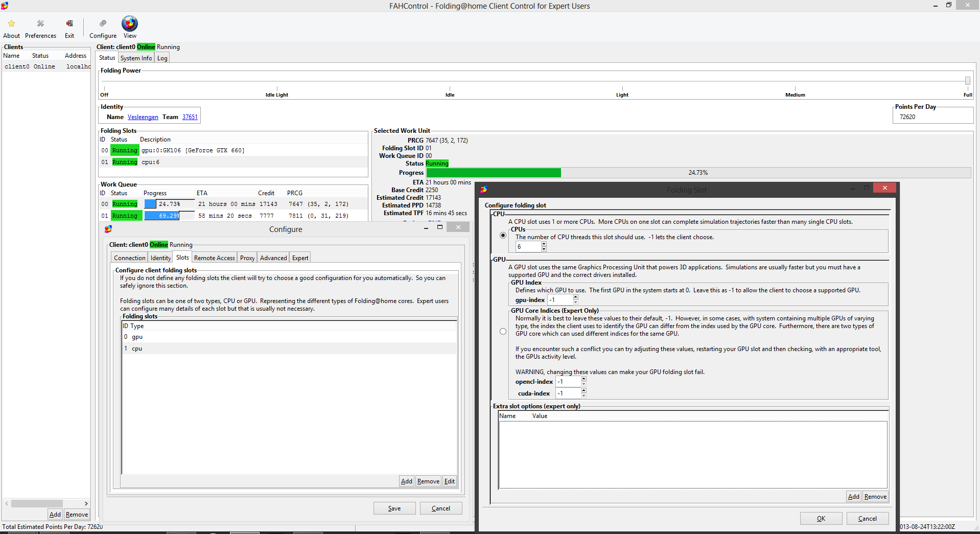Select work queue row 00 with 24.73%

(234, 204)
